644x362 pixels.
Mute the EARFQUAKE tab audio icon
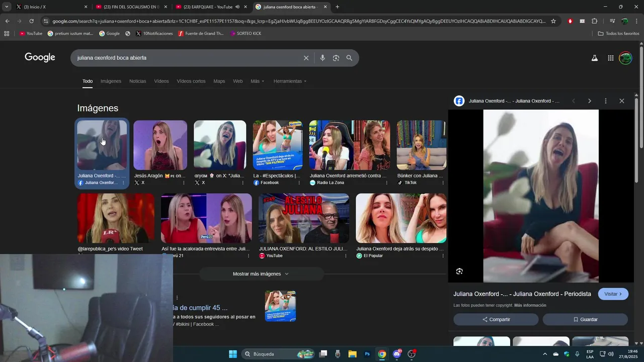coord(237,7)
